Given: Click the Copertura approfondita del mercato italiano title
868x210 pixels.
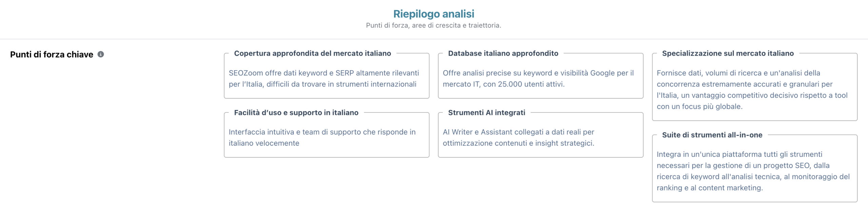Looking at the screenshot, I should coord(312,53).
